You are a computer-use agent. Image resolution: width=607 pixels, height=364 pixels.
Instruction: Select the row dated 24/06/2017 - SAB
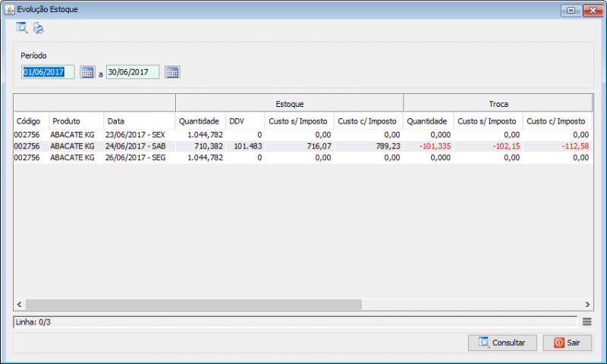137,146
